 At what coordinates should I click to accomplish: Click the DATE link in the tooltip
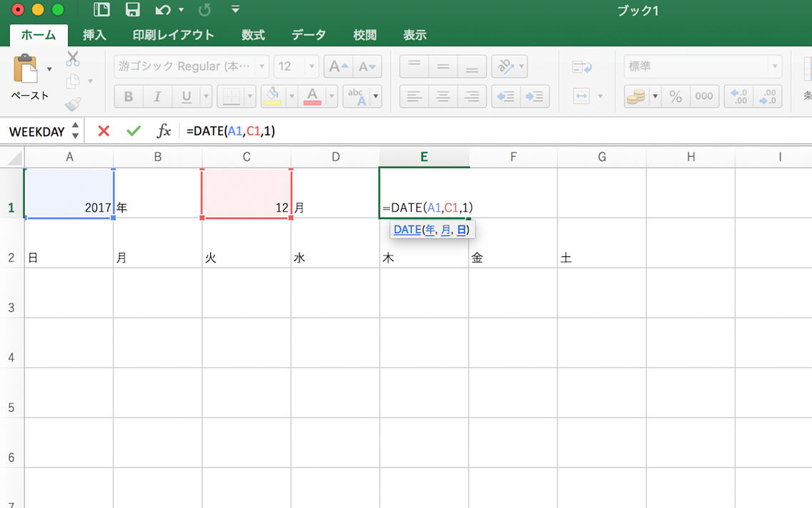tap(406, 229)
